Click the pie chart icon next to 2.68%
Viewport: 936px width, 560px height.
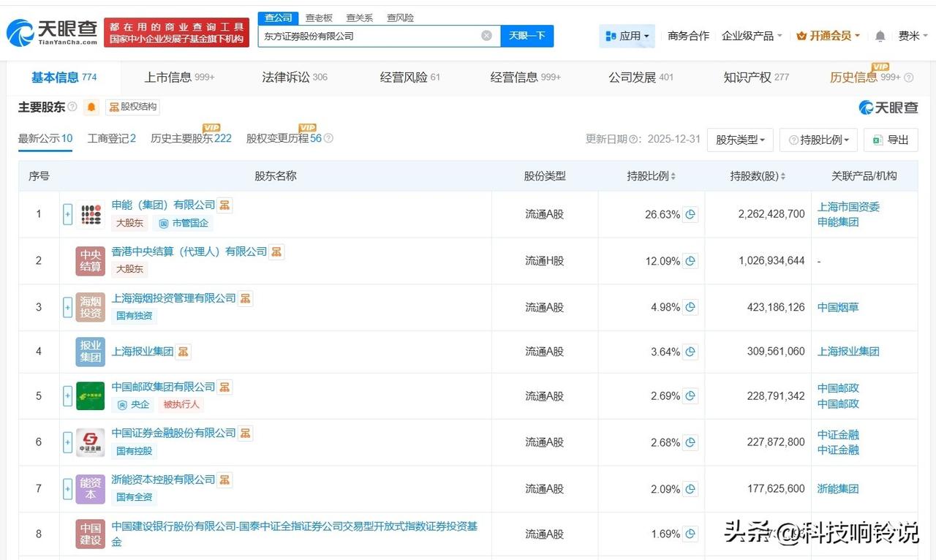690,442
